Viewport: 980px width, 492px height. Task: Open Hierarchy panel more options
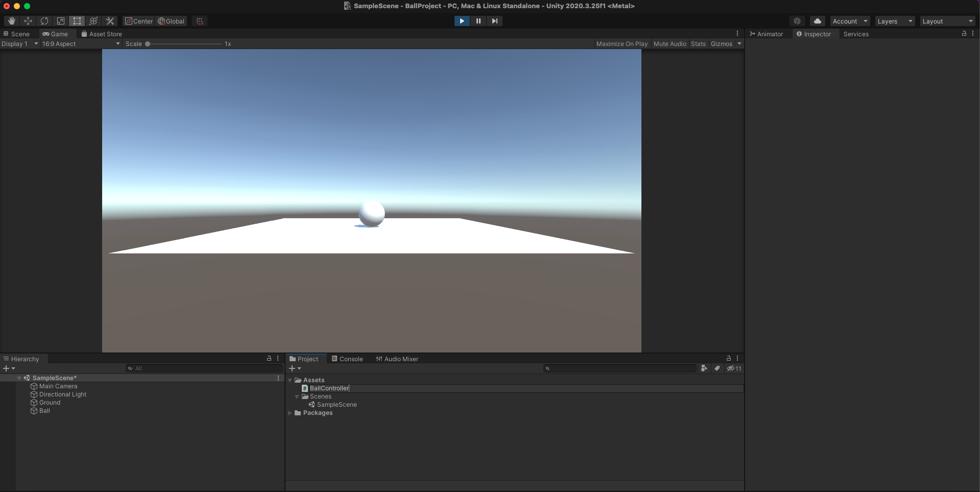pos(278,359)
